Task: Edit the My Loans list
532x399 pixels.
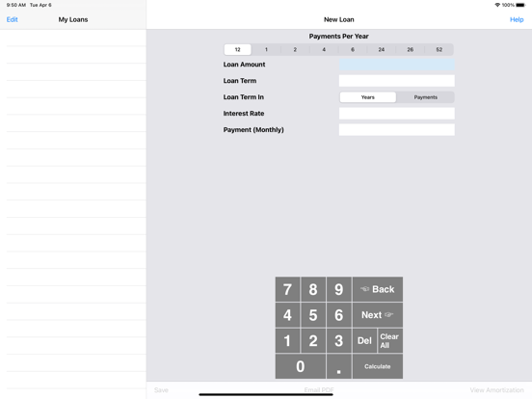Action: [x=13, y=19]
